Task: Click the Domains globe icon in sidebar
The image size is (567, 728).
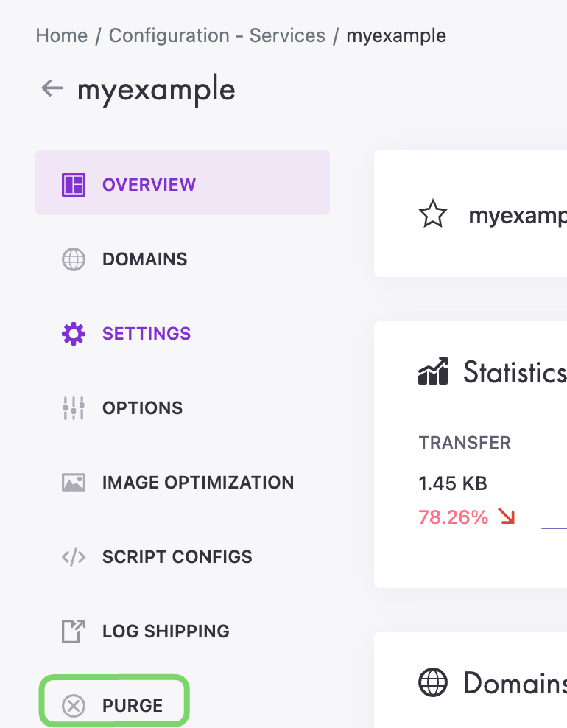Action: click(74, 259)
